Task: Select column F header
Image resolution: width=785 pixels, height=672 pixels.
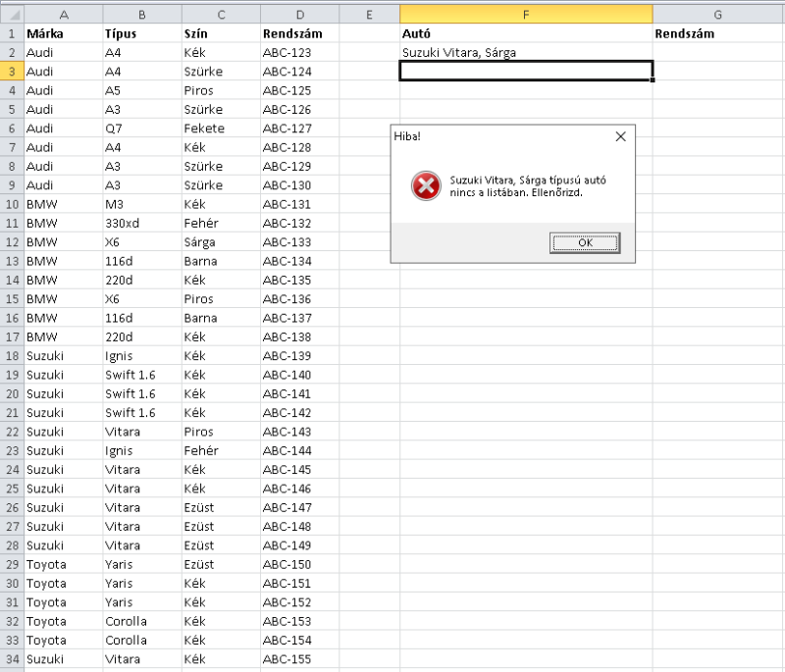Action: (526, 15)
